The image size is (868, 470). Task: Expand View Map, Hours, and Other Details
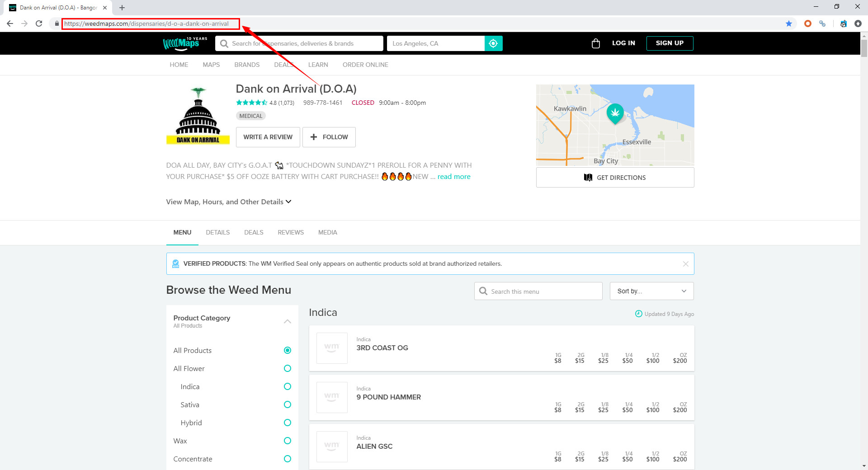pos(229,202)
